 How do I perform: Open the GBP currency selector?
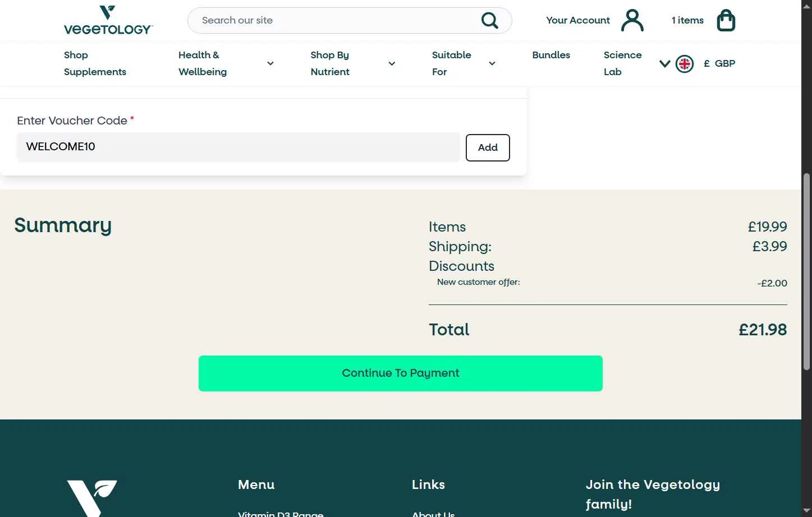pos(719,63)
